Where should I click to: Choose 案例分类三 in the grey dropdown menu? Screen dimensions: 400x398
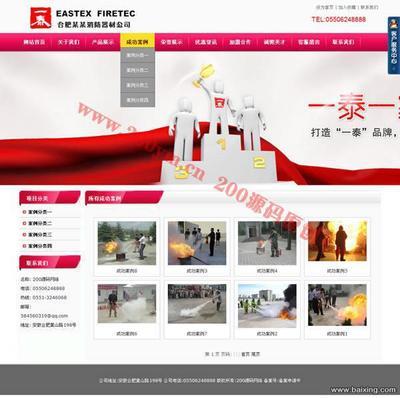(137, 85)
